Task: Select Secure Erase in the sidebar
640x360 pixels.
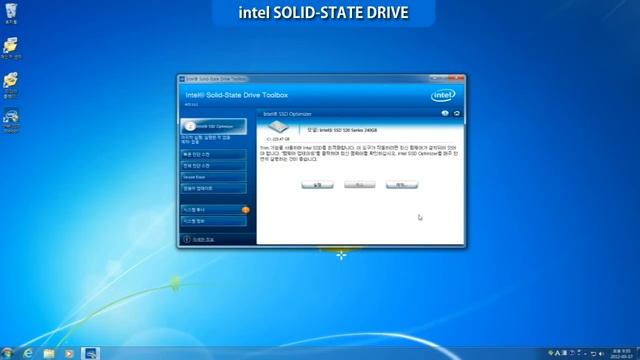Action: (213, 177)
